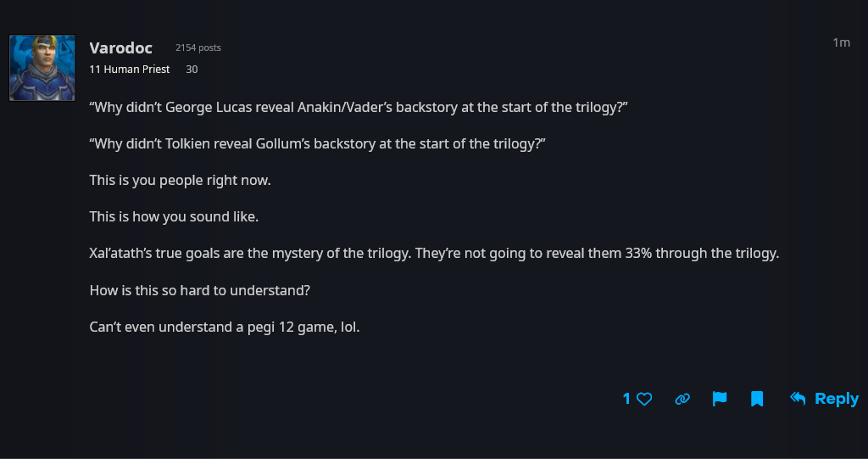Click the 11 Human Priest character label

(130, 70)
